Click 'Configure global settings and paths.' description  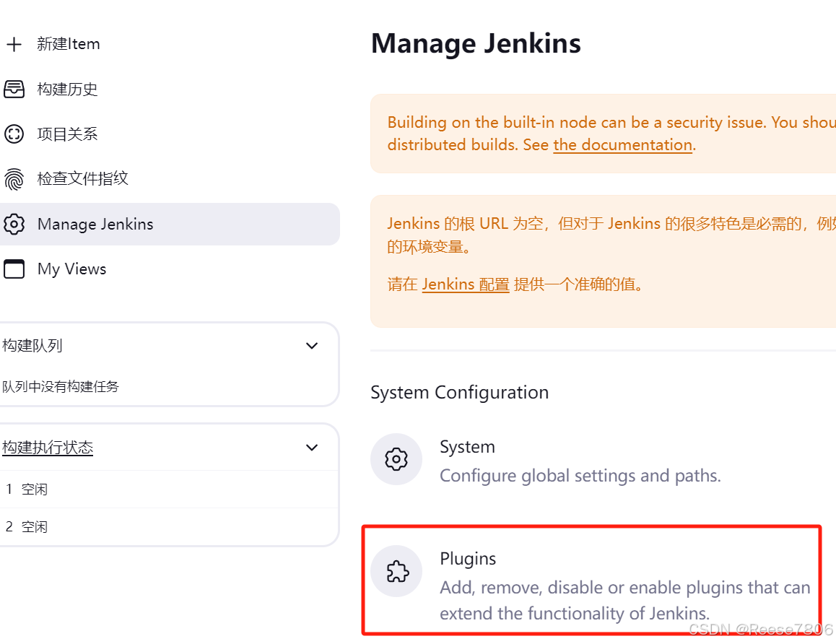pyautogui.click(x=580, y=476)
